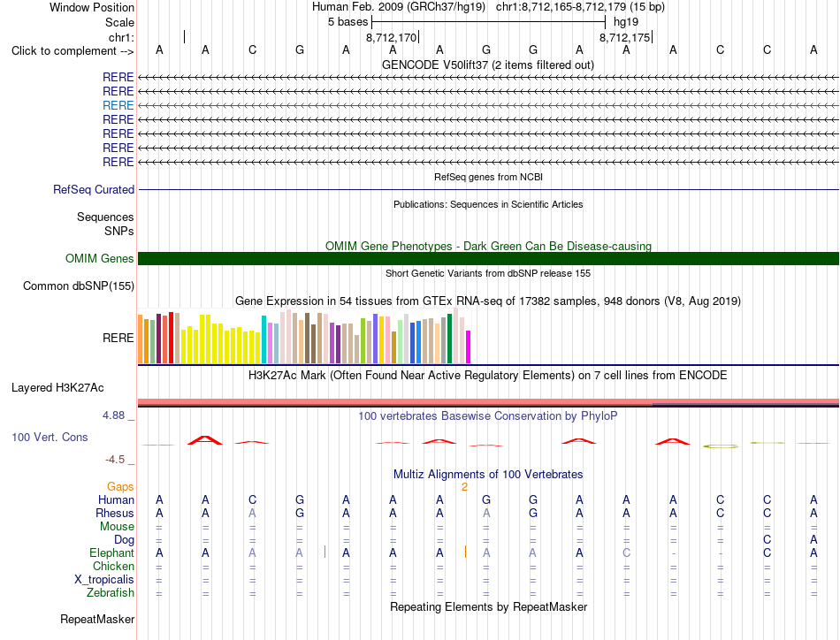
Task: Click the dark green bar in GTEx chart
Action: [450, 339]
